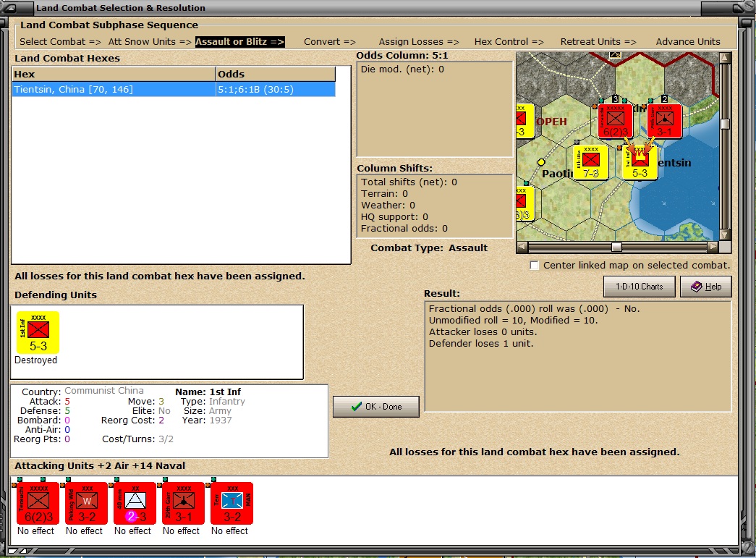The image size is (756, 558).
Task: Click the minimap vertical scrollbar up arrow
Action: click(x=725, y=58)
